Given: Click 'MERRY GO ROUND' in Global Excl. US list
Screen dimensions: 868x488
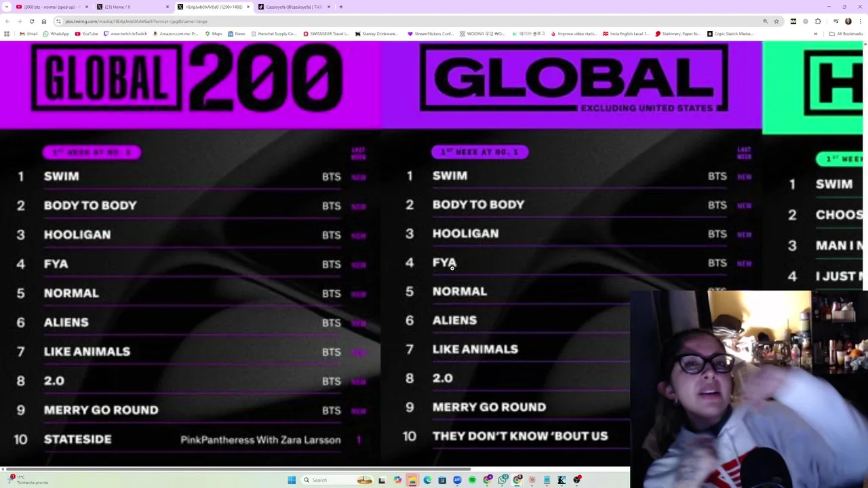Looking at the screenshot, I should tap(489, 407).
